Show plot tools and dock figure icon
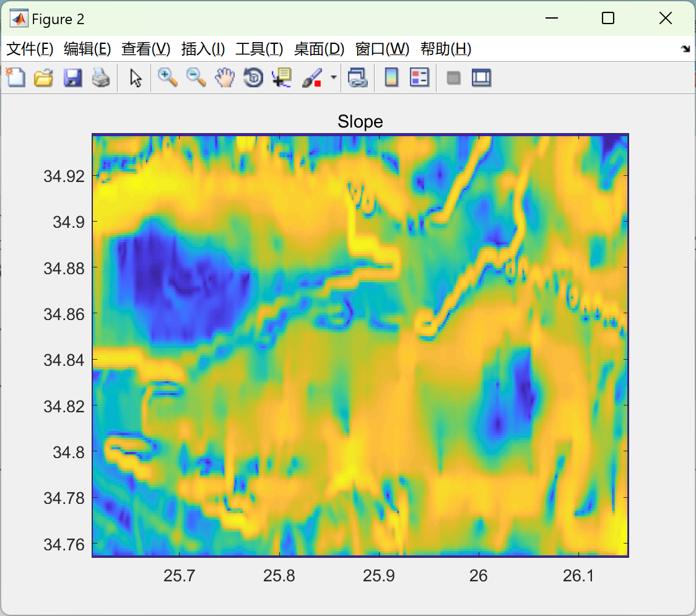This screenshot has height=616, width=696. click(x=481, y=77)
